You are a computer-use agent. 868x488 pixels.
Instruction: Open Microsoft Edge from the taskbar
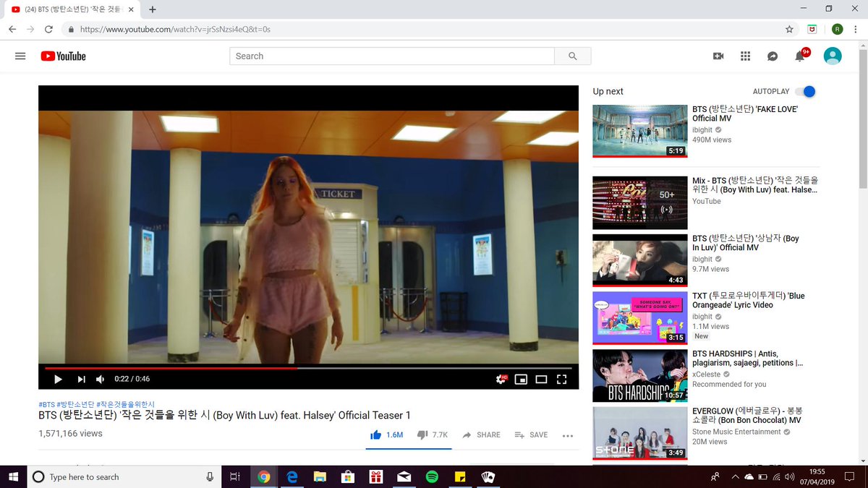[x=292, y=476]
